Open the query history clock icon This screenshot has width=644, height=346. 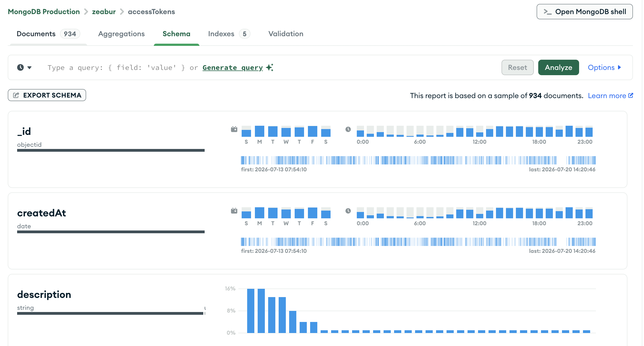coord(20,67)
